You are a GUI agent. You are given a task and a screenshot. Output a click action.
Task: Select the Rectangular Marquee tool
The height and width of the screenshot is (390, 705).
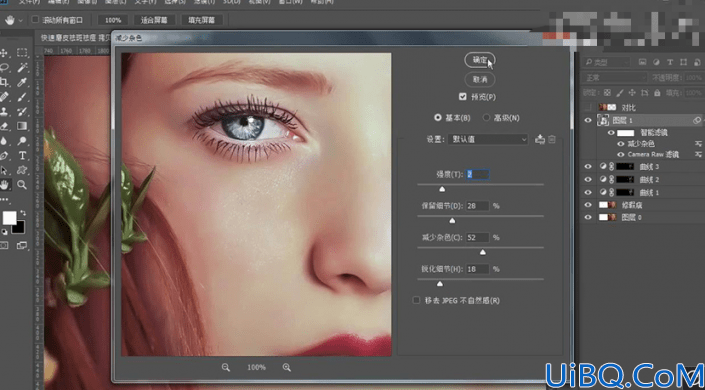coord(22,53)
